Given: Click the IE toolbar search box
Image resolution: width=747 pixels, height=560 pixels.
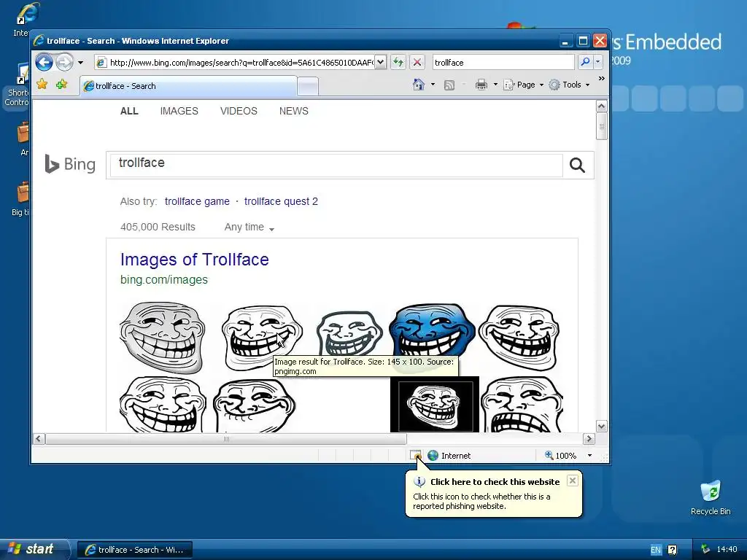Looking at the screenshot, I should [503, 62].
